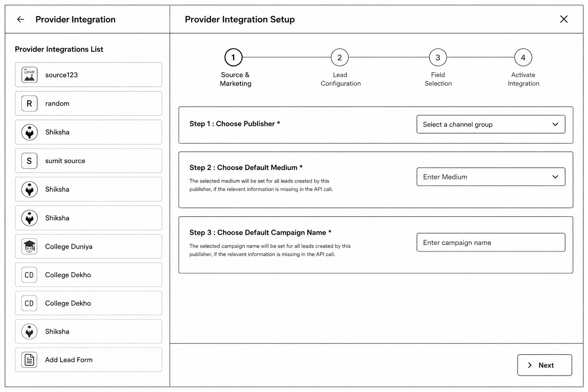Switch to step 3 Field Selection
Viewport: 588px width, 392px height.
pos(438,57)
